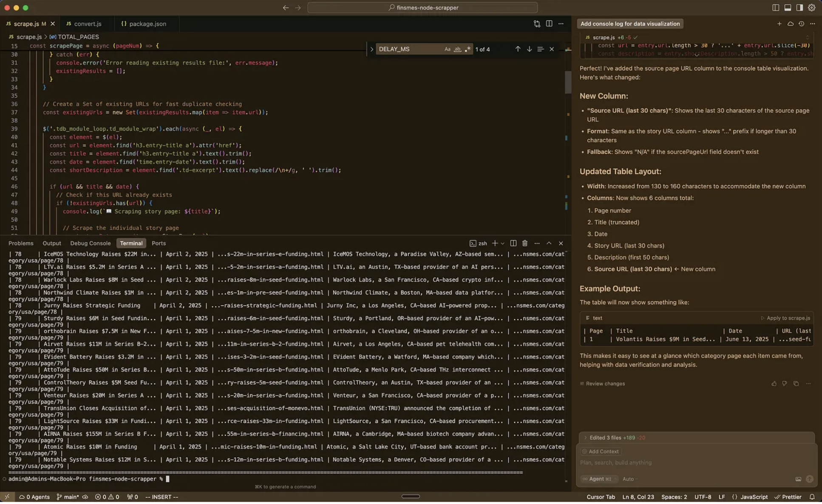The image size is (822, 504).
Task: Click Review changes link
Action: [605, 384]
